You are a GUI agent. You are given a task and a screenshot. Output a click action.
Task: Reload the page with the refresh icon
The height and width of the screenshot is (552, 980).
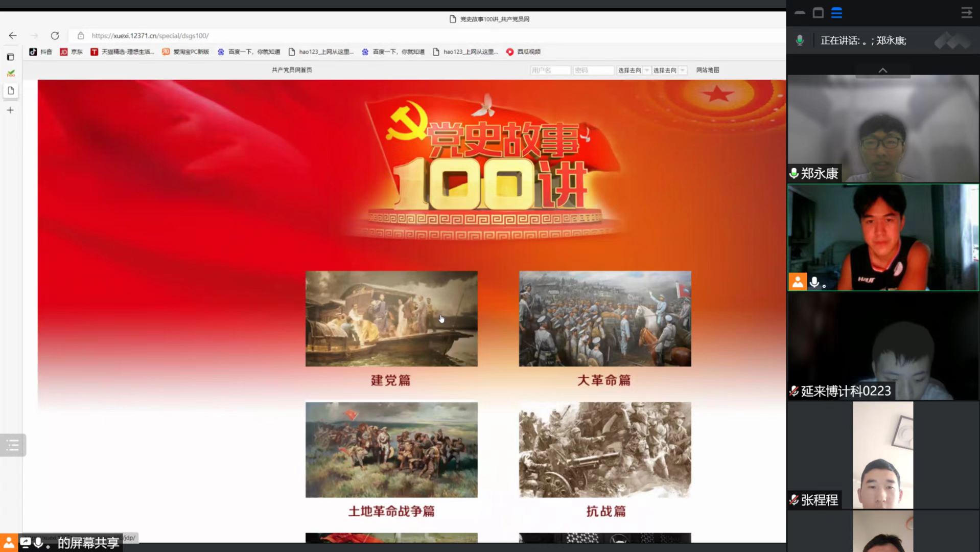pos(55,35)
